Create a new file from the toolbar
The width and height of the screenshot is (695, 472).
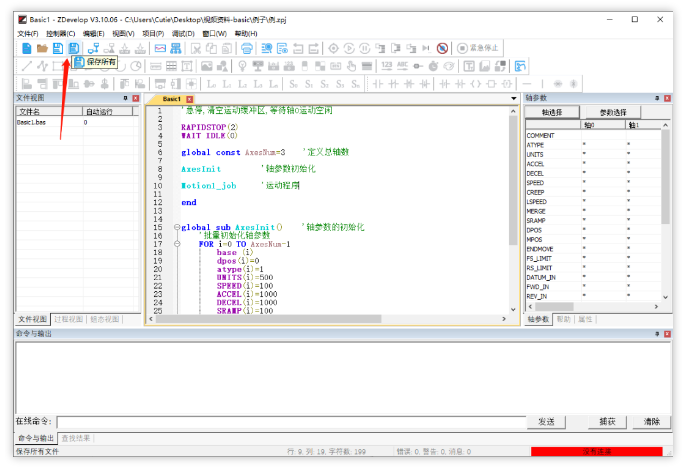pyautogui.click(x=27, y=48)
